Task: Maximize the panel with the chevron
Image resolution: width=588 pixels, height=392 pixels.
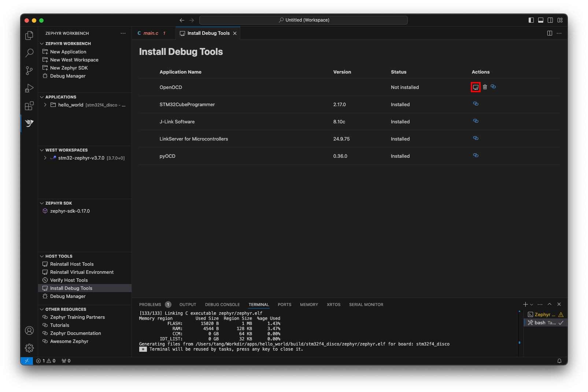Action: point(549,304)
